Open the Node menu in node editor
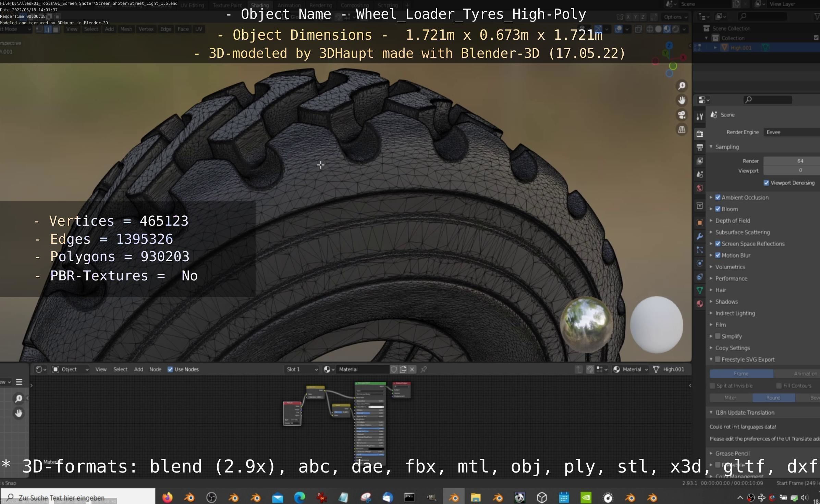Image resolution: width=820 pixels, height=504 pixels. (155, 369)
